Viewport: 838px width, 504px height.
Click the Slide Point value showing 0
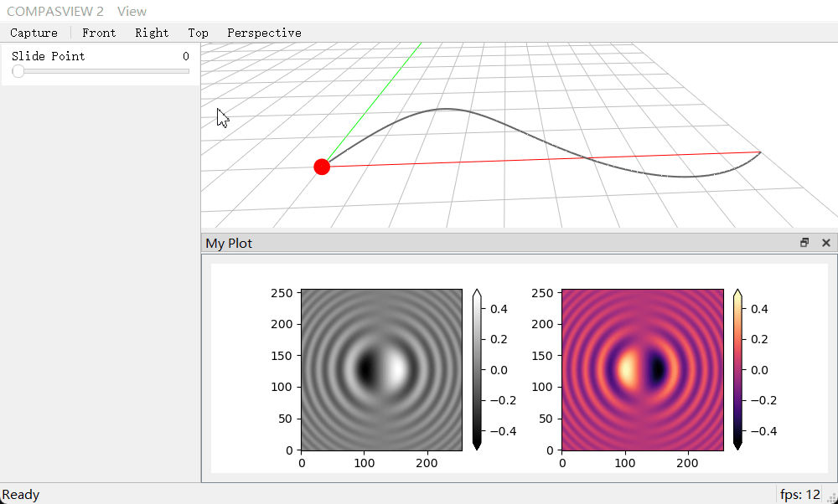click(x=185, y=56)
